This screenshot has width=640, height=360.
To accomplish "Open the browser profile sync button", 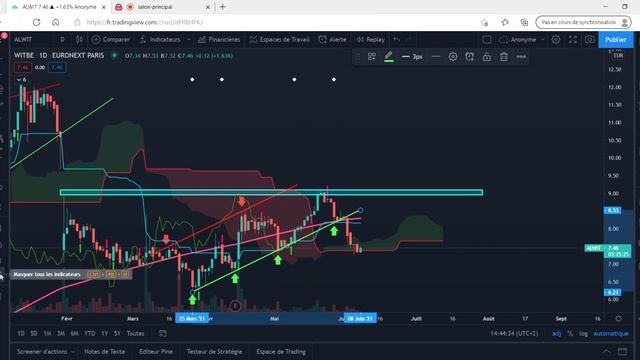I will tap(584, 22).
